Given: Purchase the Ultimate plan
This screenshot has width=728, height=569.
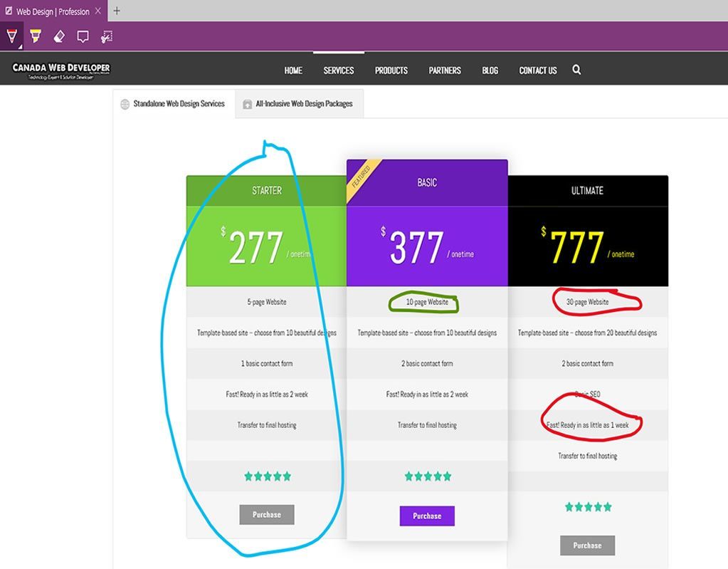Looking at the screenshot, I should pos(587,545).
